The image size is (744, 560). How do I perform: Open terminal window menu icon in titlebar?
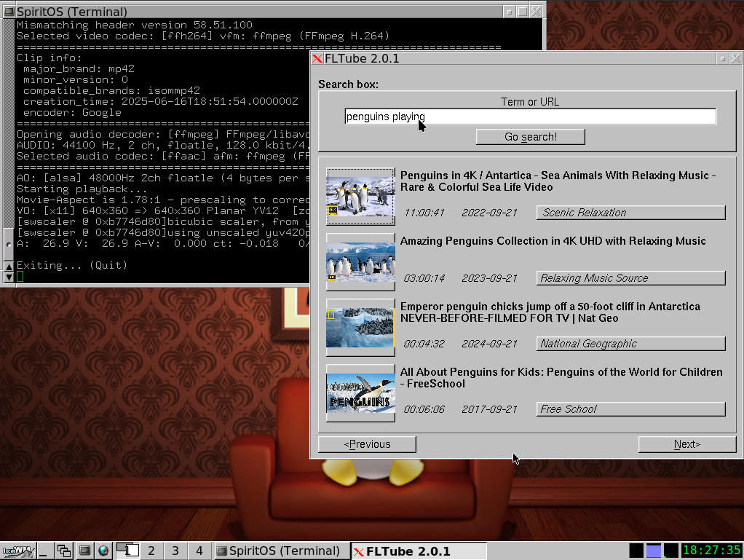click(x=9, y=12)
